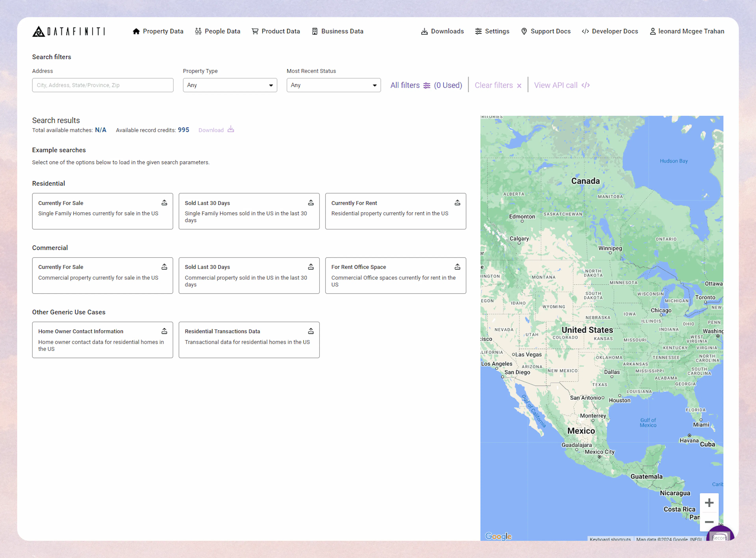This screenshot has height=558, width=756.
Task: Click the Address search input field
Action: (103, 85)
